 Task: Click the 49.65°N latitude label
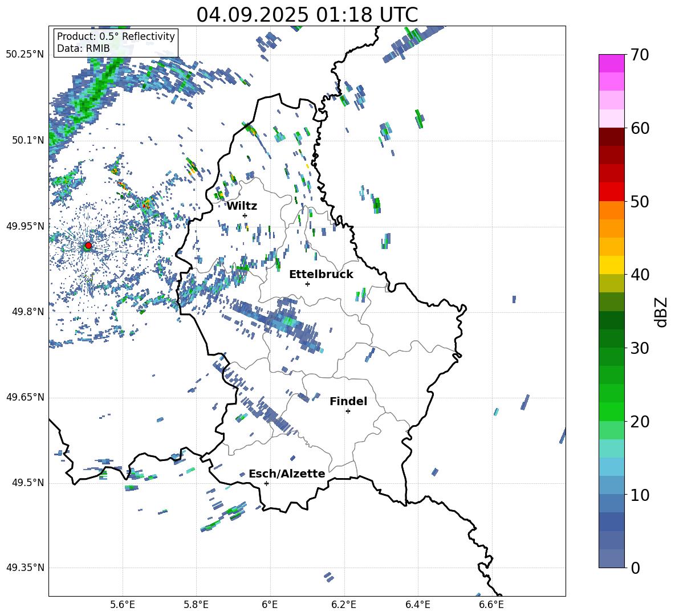25,397
